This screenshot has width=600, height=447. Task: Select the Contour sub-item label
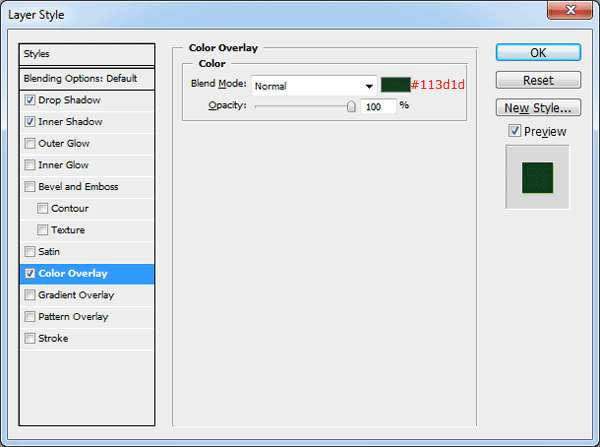(x=70, y=209)
